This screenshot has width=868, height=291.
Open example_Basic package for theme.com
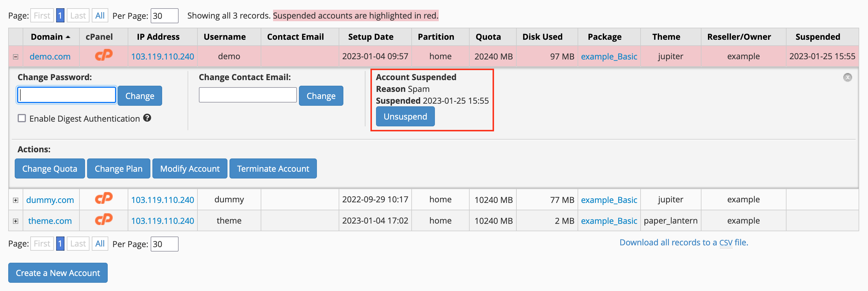tap(609, 221)
